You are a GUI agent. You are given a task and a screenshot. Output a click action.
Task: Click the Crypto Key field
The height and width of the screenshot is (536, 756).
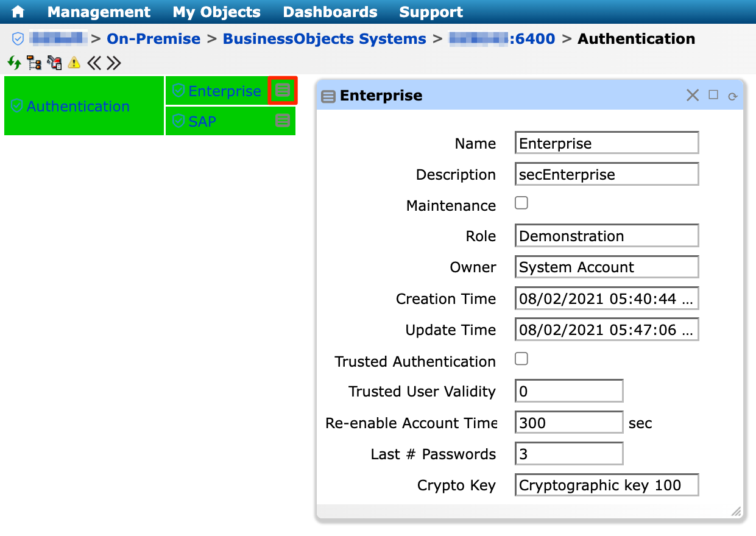click(x=606, y=485)
